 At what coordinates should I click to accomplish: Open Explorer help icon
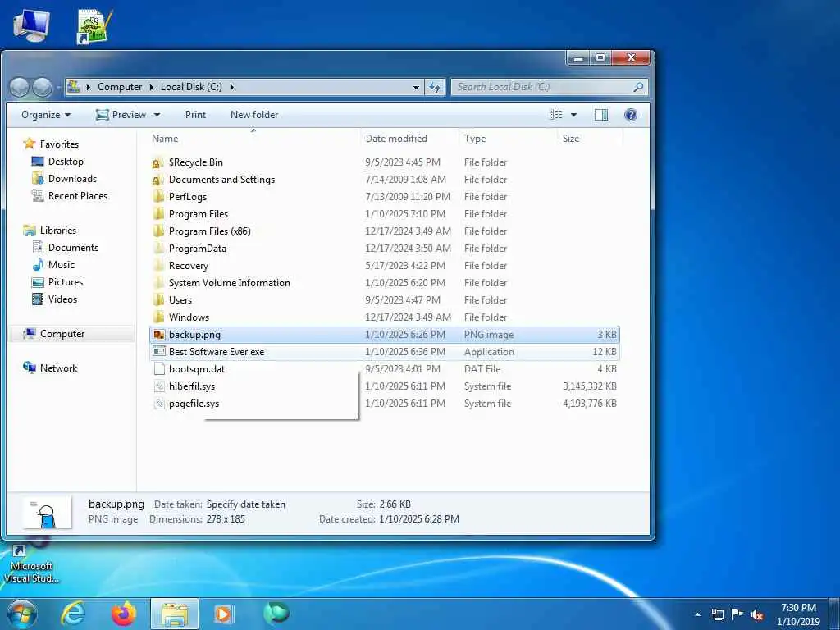pyautogui.click(x=631, y=115)
